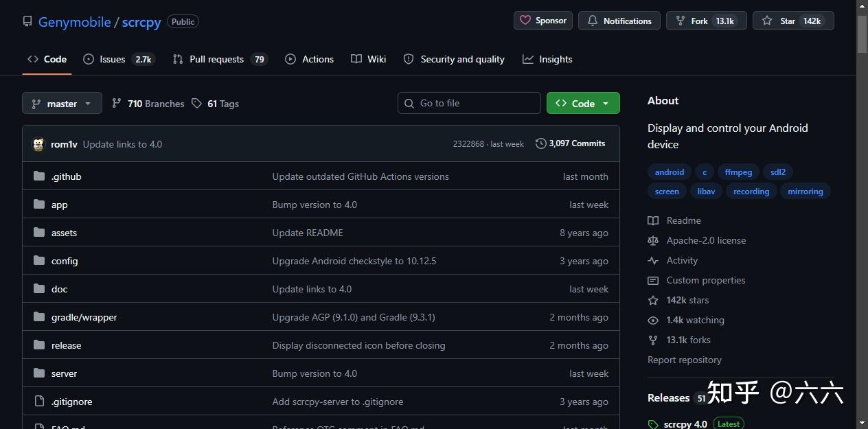The image size is (868, 429).
Task: Open 'Upgrade Android checkstyle to 10.12.5' commit
Action: (354, 261)
